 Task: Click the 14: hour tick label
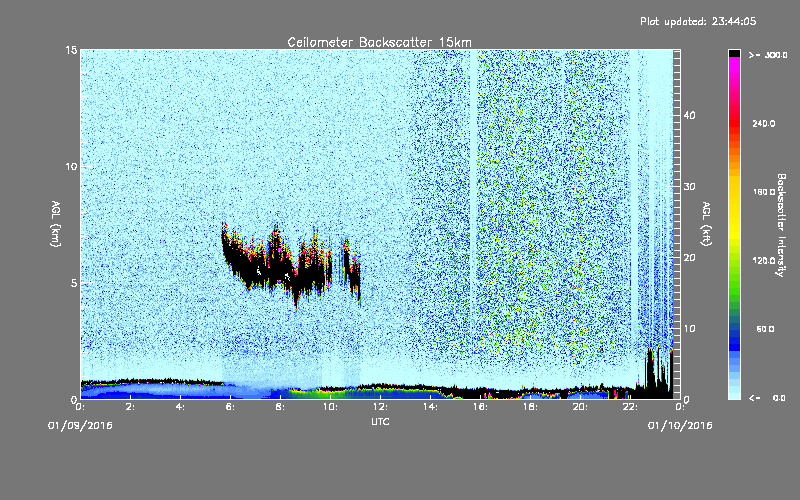point(430,407)
